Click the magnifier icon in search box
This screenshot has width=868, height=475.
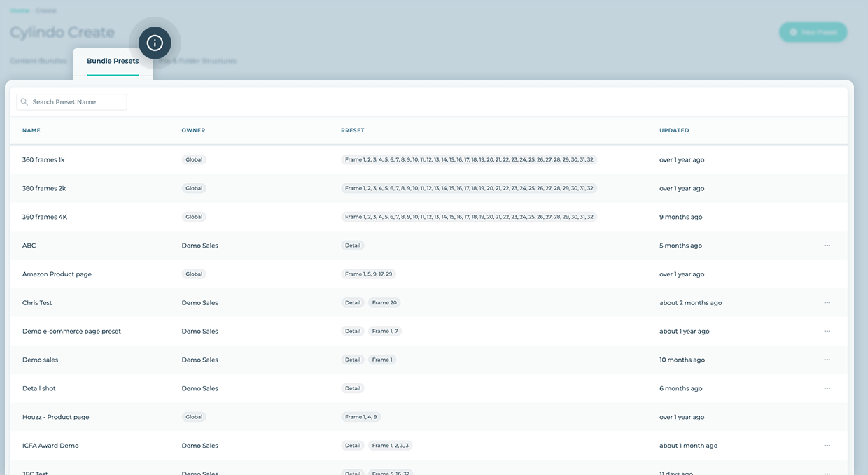click(24, 102)
